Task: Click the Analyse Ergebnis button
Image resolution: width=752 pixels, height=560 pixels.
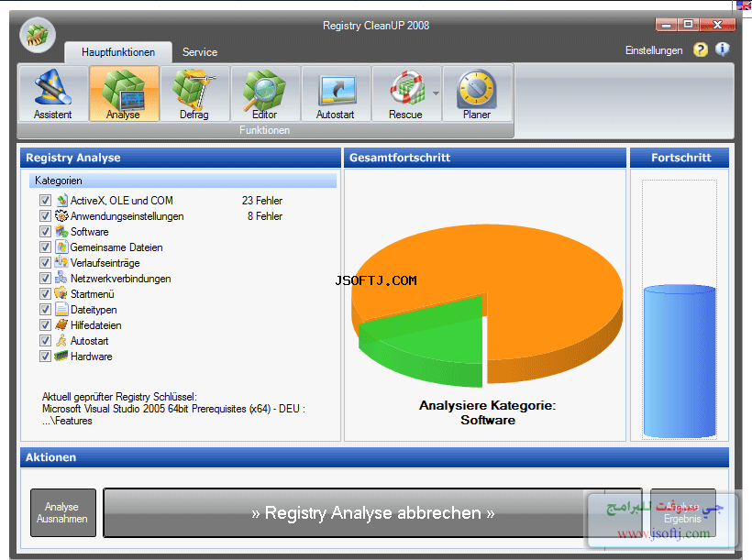Action: (x=682, y=512)
